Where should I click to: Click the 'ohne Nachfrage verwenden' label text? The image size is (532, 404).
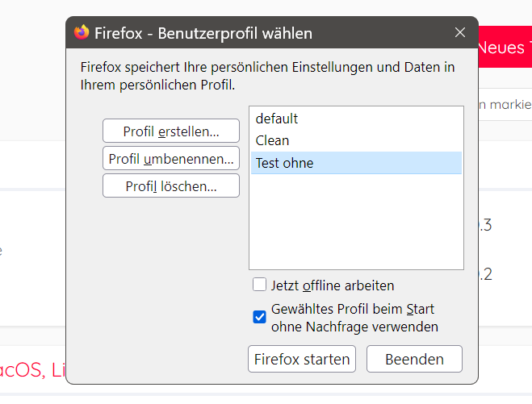click(354, 327)
